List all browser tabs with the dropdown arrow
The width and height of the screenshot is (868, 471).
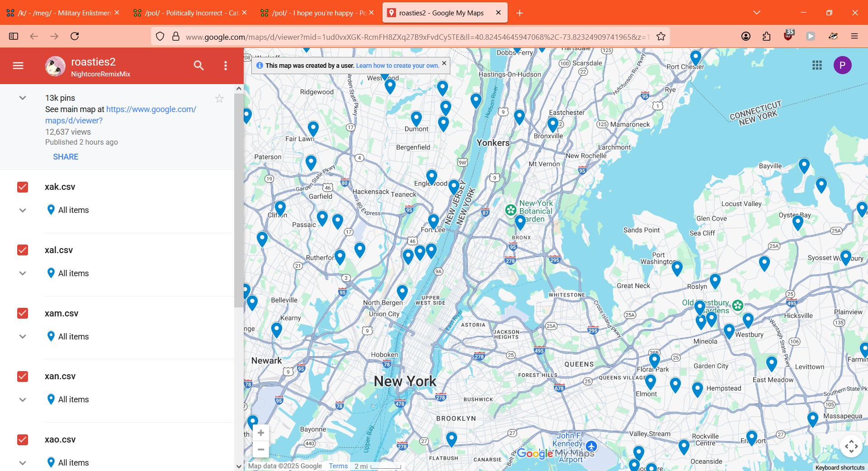756,13
